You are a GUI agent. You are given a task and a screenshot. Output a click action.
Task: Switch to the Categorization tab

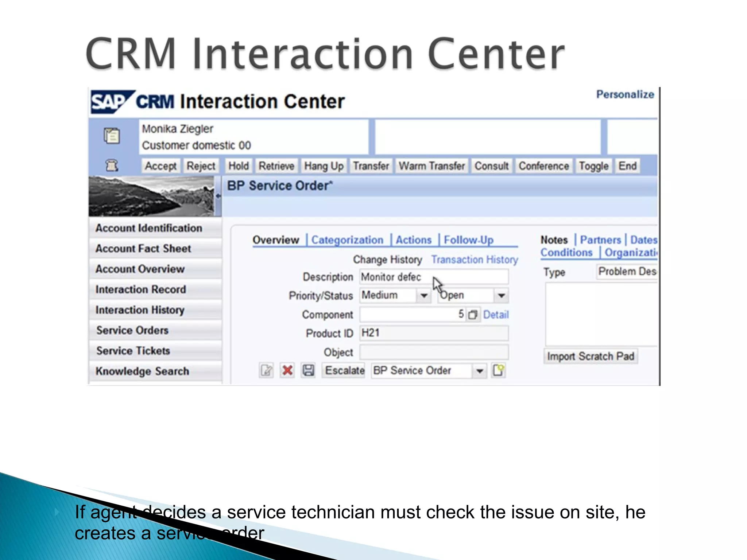(347, 240)
